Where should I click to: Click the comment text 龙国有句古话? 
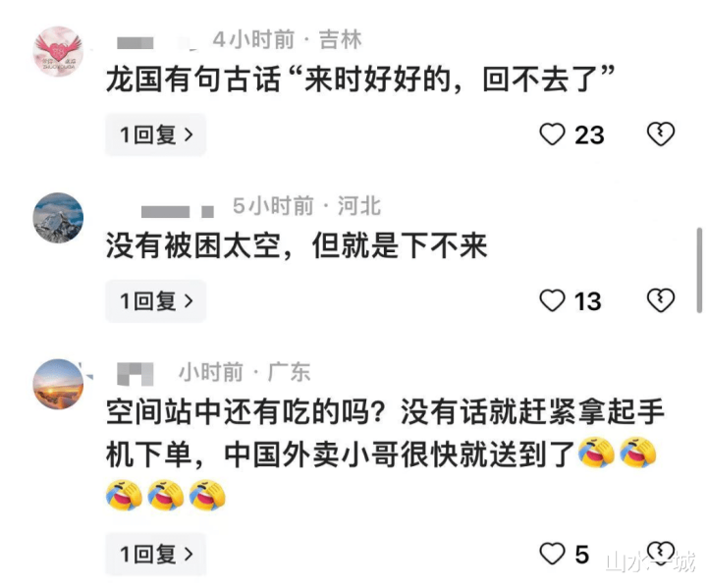pyautogui.click(x=193, y=80)
